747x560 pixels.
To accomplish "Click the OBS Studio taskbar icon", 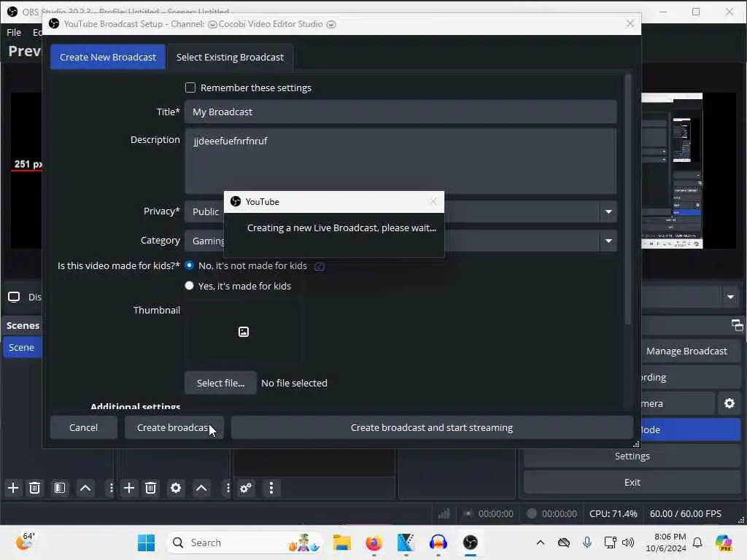I will click(x=471, y=542).
